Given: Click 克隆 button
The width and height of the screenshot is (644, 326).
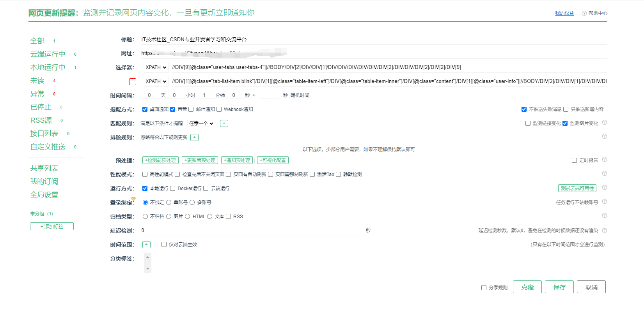Looking at the screenshot, I should (x=527, y=287).
